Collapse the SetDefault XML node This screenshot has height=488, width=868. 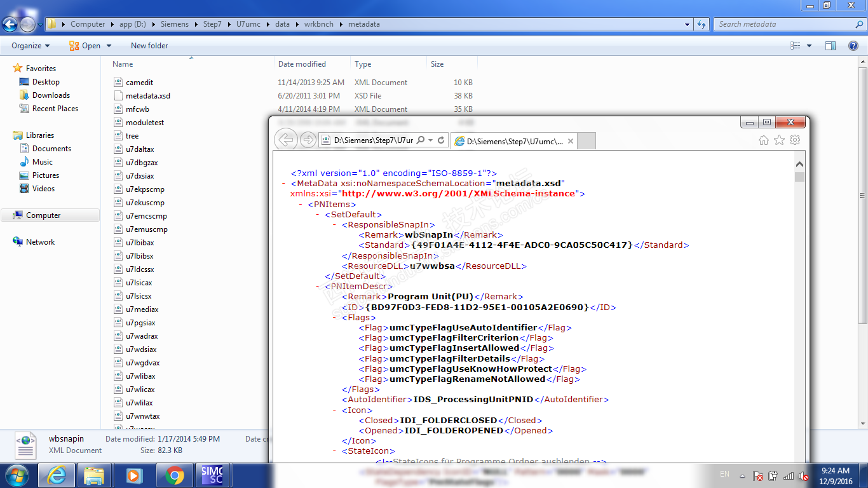coord(318,215)
